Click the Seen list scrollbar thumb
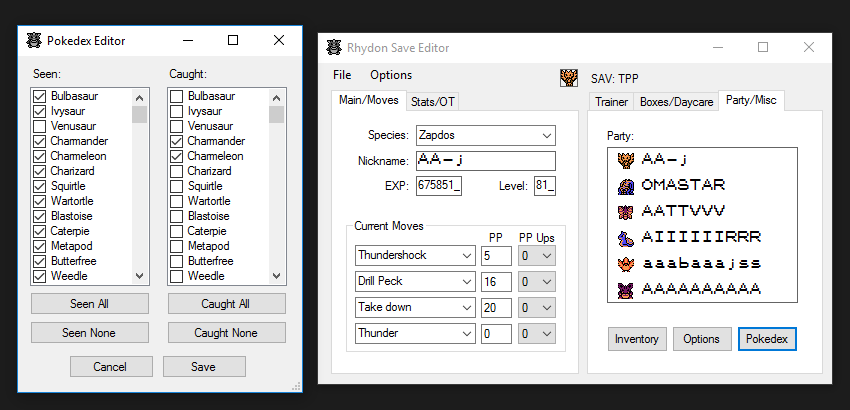 coord(140,114)
